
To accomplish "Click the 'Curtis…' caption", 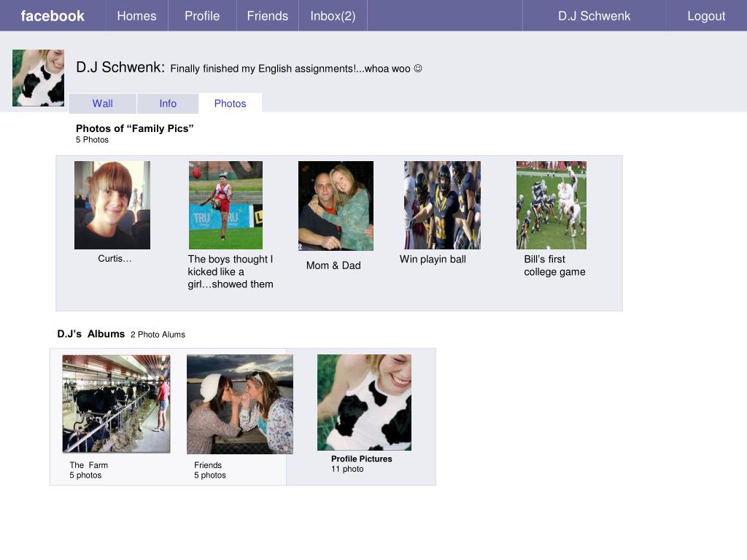I will (115, 259).
